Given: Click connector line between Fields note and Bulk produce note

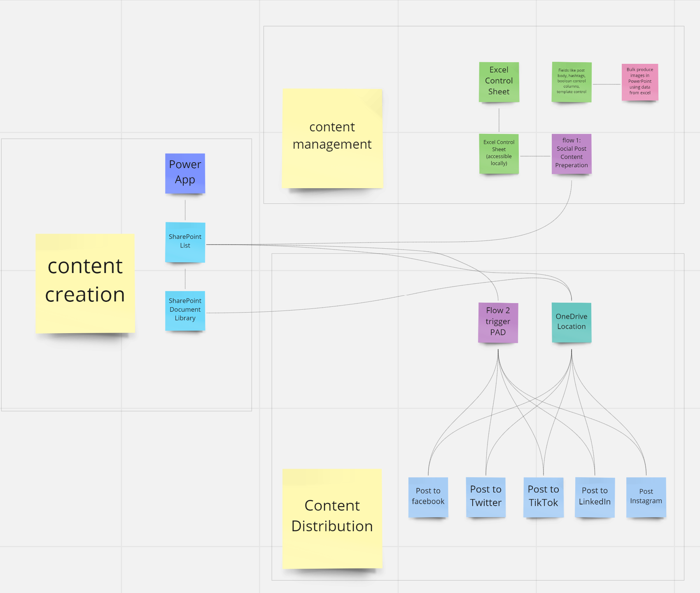Looking at the screenshot, I should [x=607, y=84].
